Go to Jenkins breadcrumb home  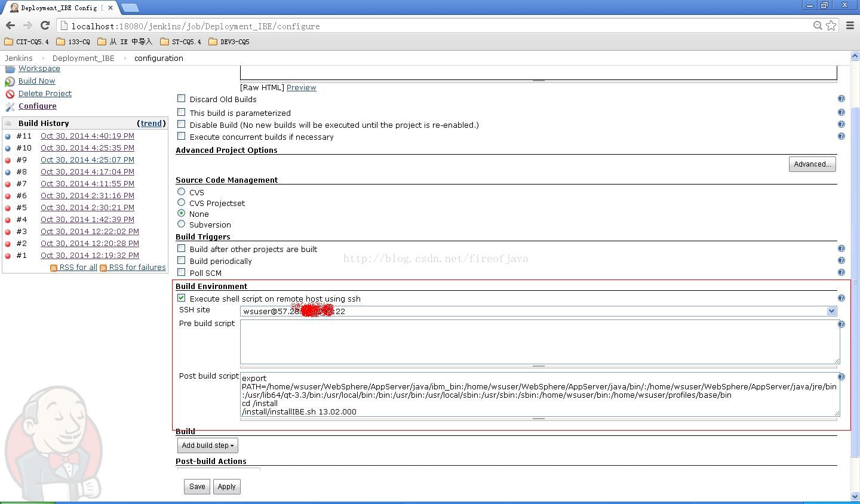point(19,58)
